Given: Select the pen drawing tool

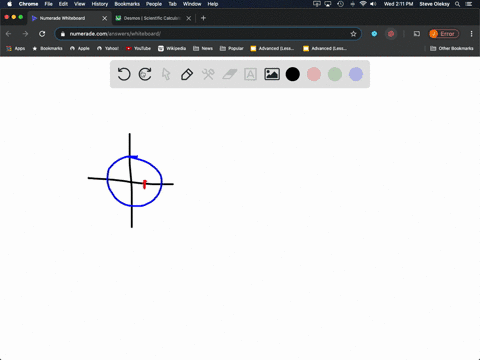Looking at the screenshot, I should [187, 74].
